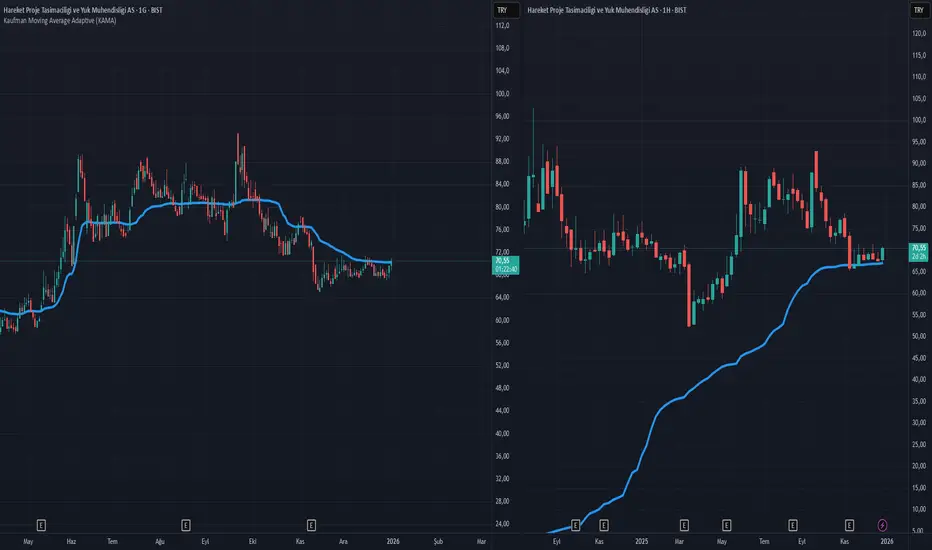Image resolution: width=932 pixels, height=550 pixels.
Task: Open the earnings E marker between Ağu and Eyl on daily chart
Action: [185, 525]
